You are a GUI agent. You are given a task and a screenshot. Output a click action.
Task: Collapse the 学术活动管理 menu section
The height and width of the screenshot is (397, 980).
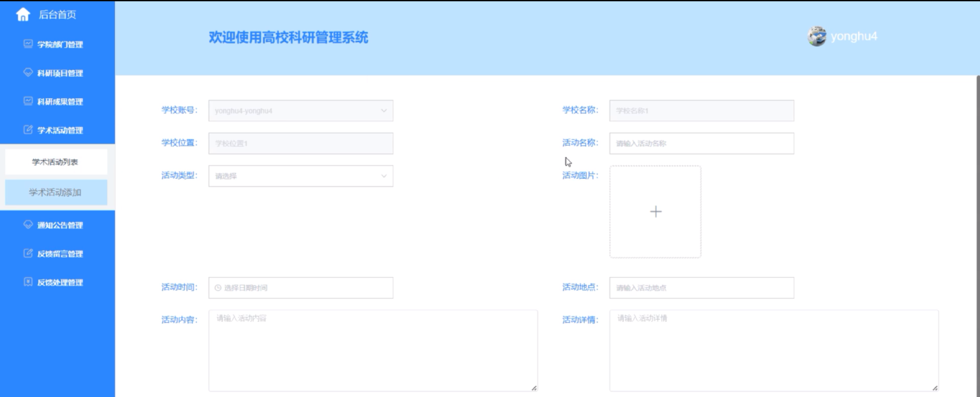click(60, 131)
